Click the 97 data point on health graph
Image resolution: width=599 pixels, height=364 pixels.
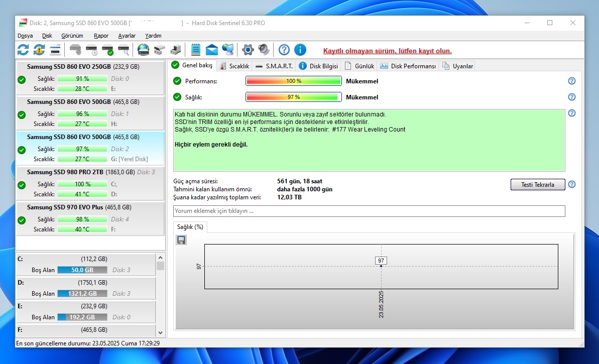381,266
